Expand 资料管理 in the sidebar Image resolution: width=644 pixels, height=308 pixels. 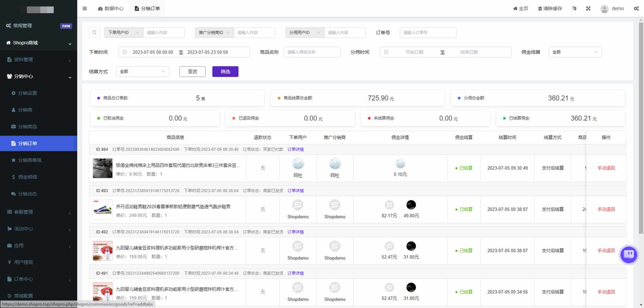[39, 59]
